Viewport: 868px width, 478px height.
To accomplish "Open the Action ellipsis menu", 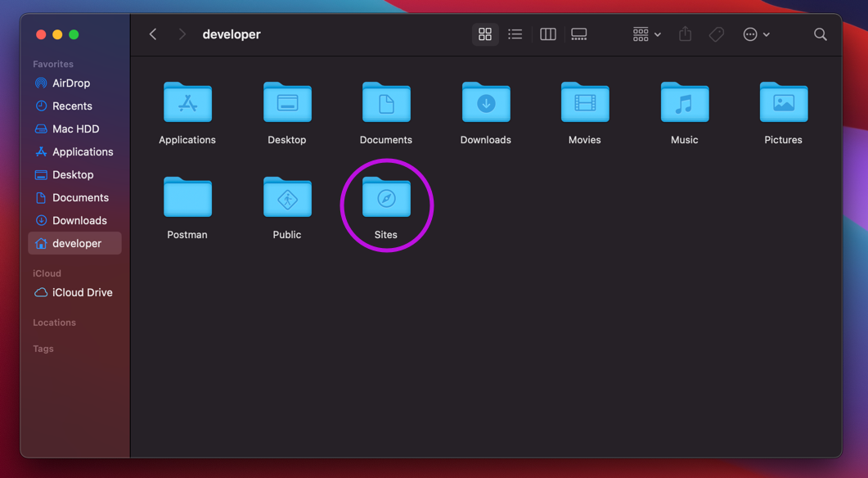I will (x=756, y=34).
